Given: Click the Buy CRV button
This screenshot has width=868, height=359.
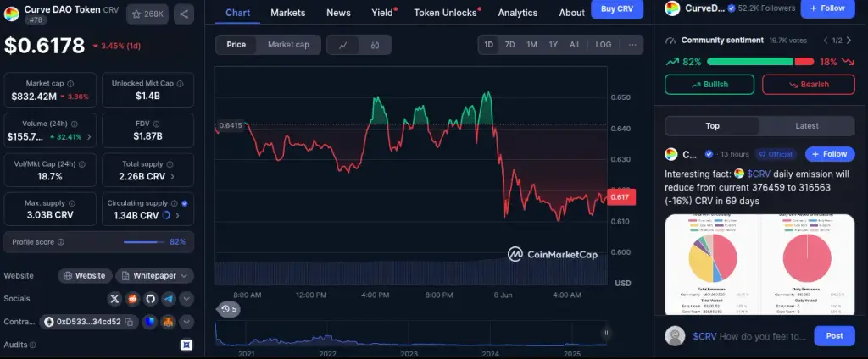Looking at the screenshot, I should [617, 8].
